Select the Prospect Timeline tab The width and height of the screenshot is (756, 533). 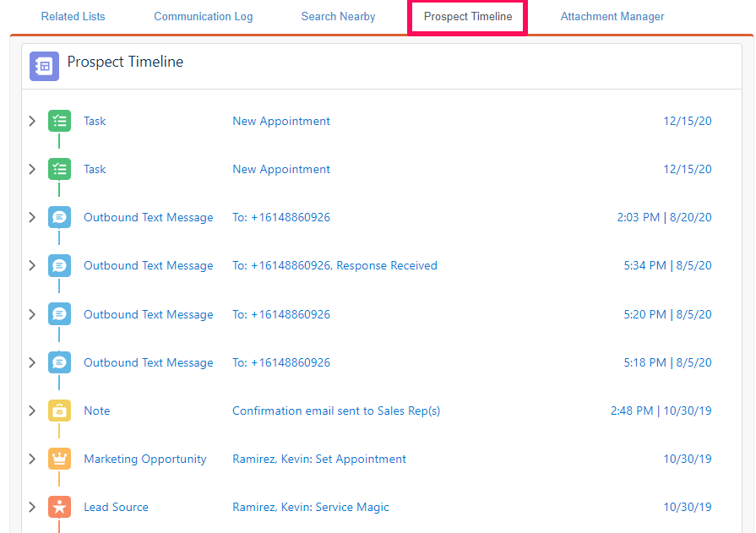pos(468,16)
